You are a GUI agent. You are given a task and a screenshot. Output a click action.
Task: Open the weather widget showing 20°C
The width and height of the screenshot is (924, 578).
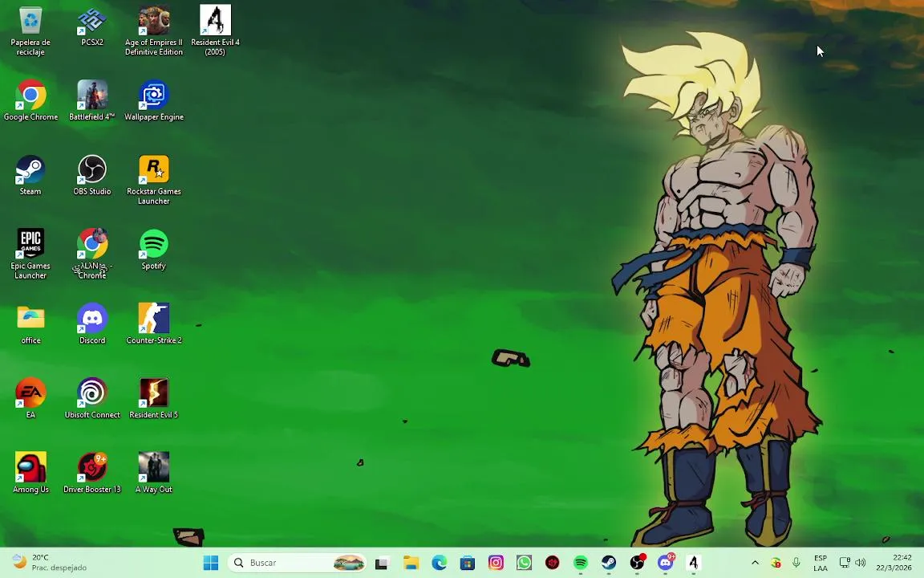click(x=50, y=563)
